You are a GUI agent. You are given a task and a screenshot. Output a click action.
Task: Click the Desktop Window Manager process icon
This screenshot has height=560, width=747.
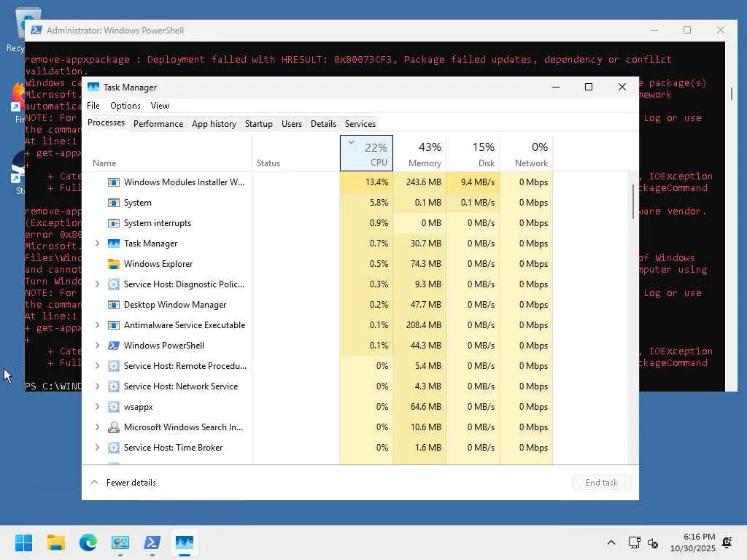pos(113,305)
